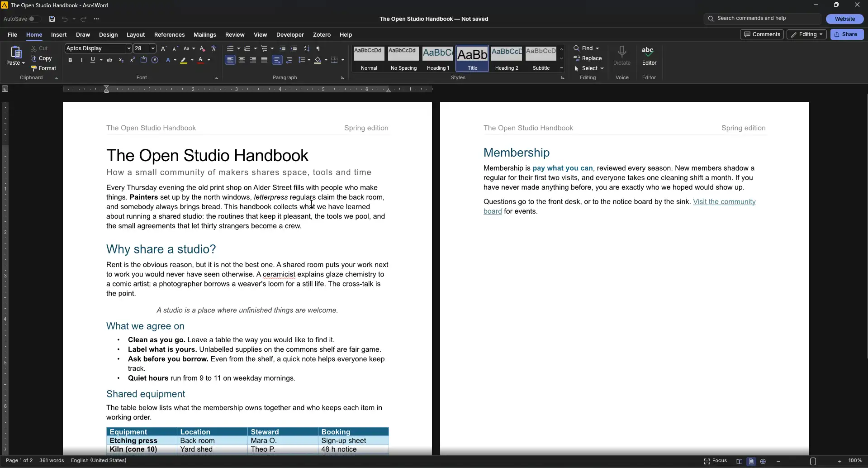Open the Comments pane button
The image size is (868, 468).
762,34
